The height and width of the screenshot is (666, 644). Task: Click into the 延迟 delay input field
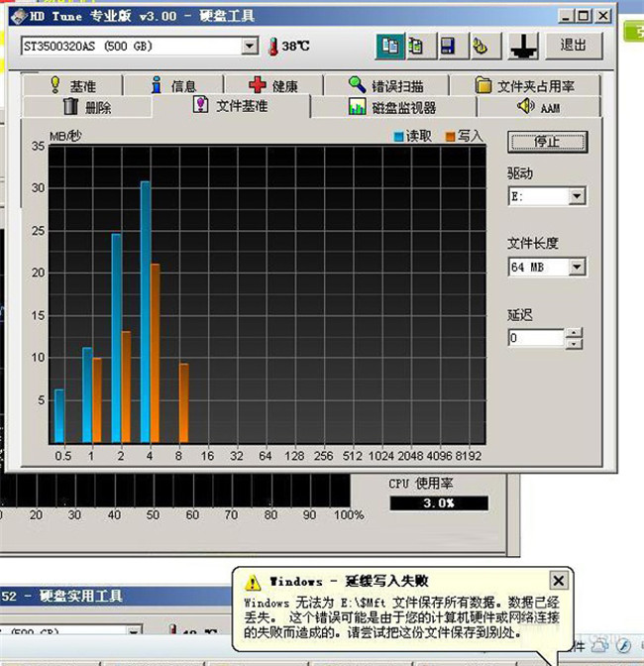click(x=535, y=338)
